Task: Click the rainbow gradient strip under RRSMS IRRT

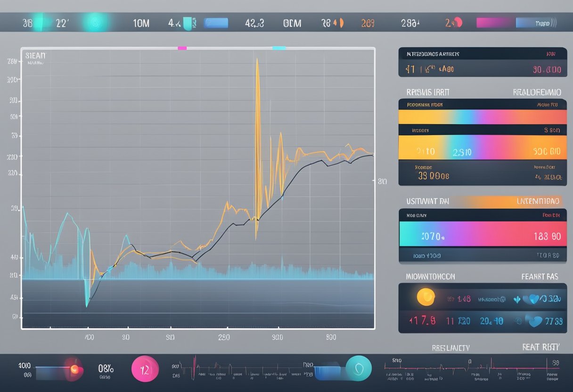Action: click(483, 117)
